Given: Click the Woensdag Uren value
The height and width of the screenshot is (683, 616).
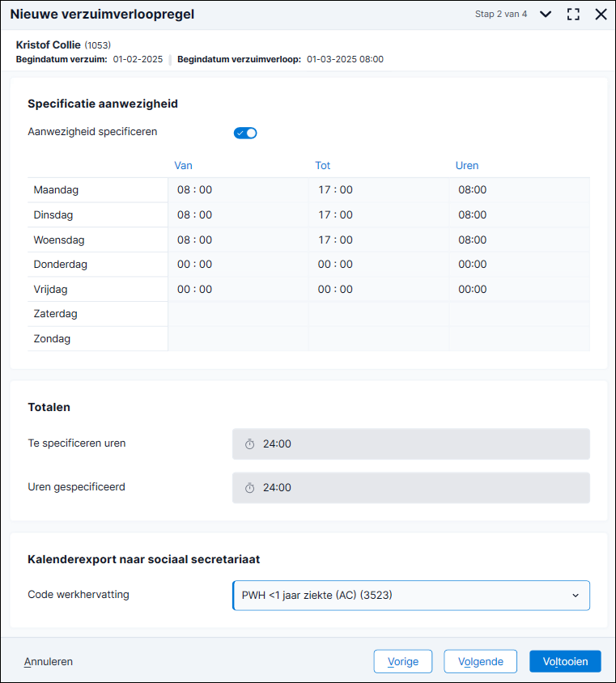Looking at the screenshot, I should click(472, 240).
